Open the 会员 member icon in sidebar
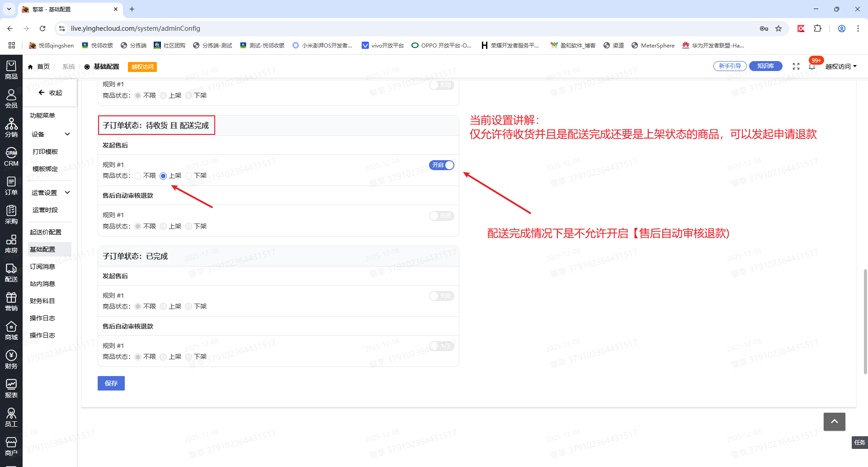This screenshot has width=868, height=467. (x=11, y=98)
